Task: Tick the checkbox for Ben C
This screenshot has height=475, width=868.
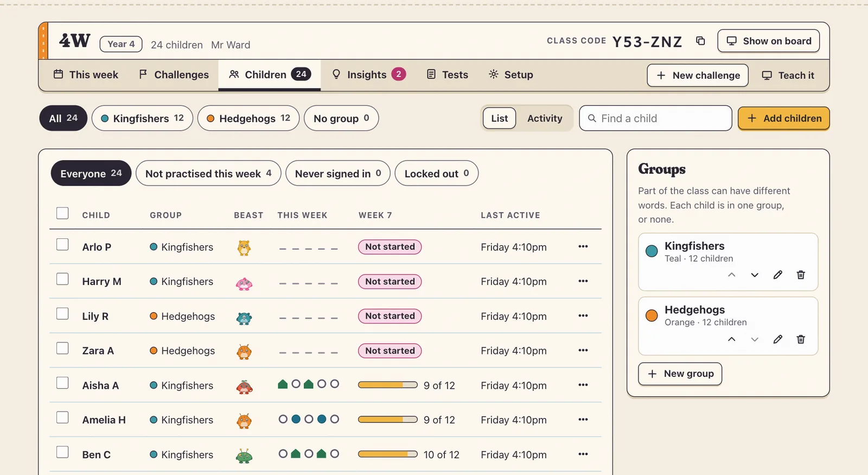Action: pyautogui.click(x=62, y=452)
